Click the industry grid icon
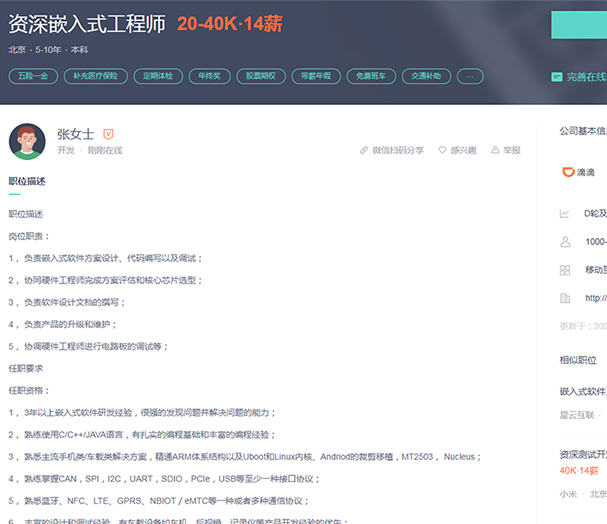607x524 pixels. [565, 269]
